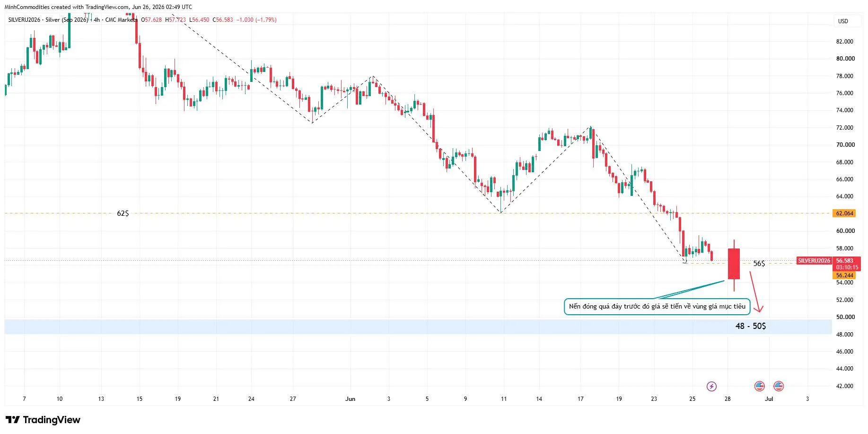
Task: Click the Vietnamese callout annotation text box
Action: [657, 307]
